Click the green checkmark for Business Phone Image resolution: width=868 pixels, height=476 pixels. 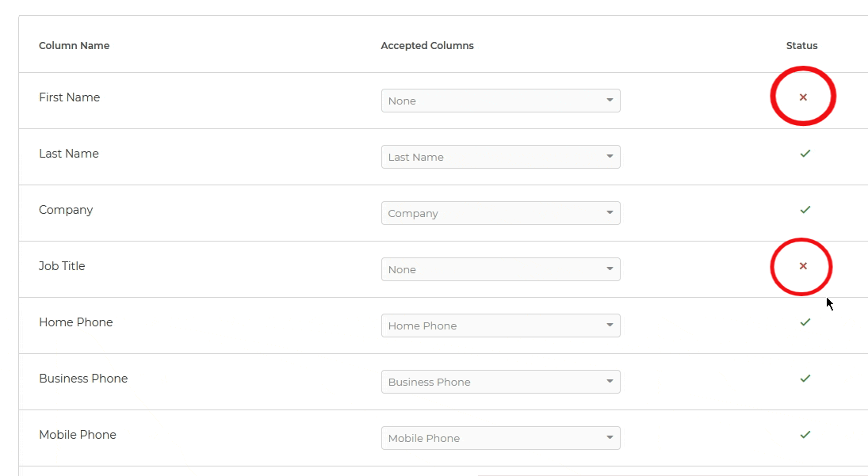tap(805, 379)
